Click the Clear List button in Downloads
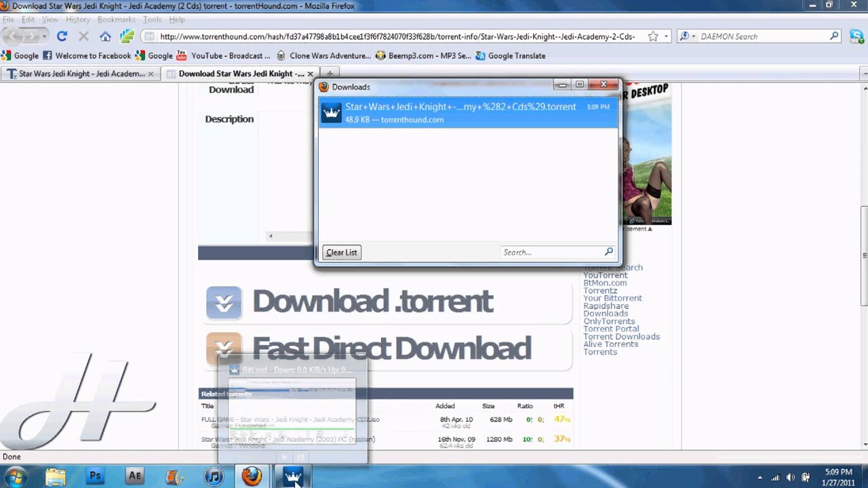Image resolution: width=868 pixels, height=488 pixels. 341,252
